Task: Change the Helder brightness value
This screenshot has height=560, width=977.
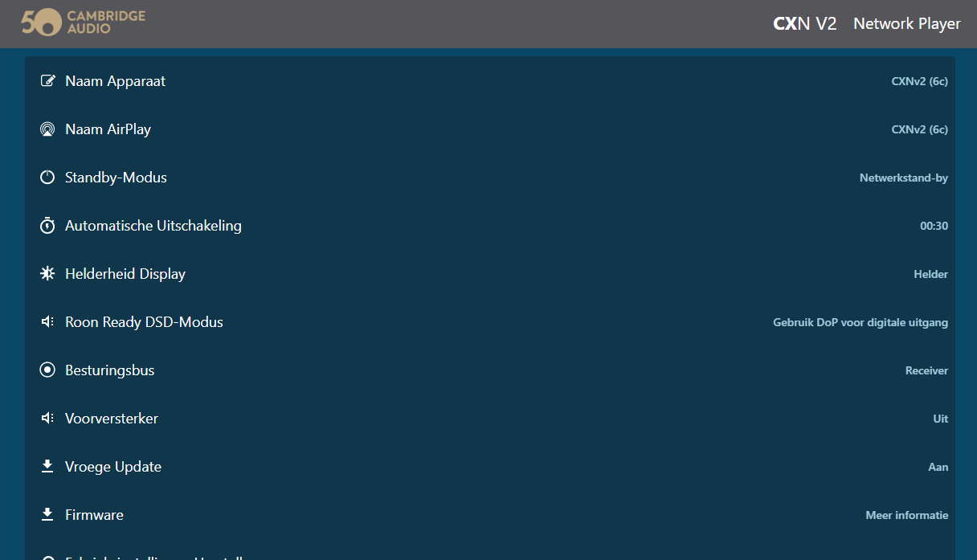Action: coord(931,274)
